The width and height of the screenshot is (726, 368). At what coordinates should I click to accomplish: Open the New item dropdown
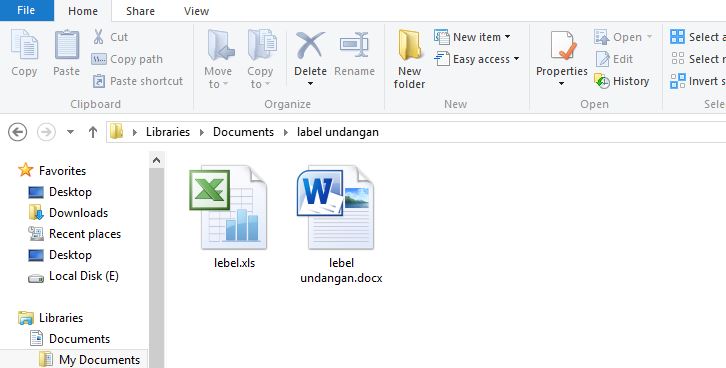tap(472, 37)
